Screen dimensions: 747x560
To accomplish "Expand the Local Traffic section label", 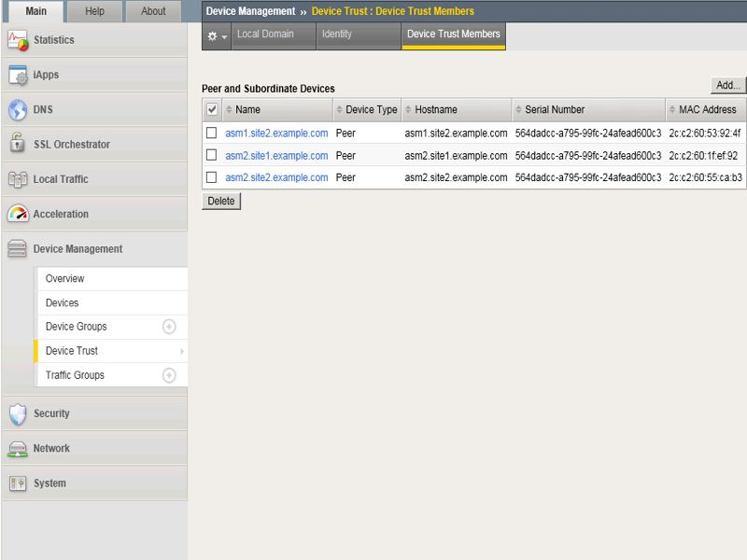I will pos(61,179).
